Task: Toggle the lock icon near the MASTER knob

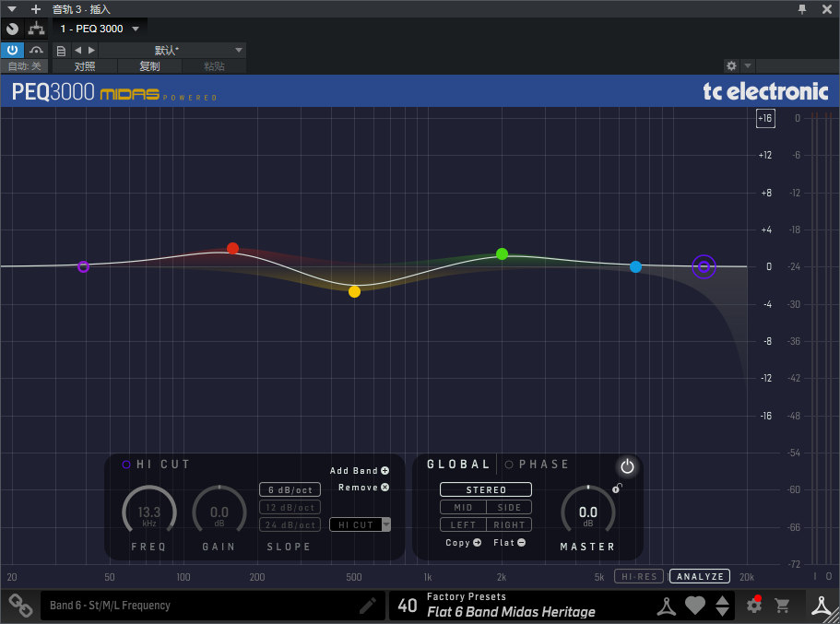Action: [617, 488]
